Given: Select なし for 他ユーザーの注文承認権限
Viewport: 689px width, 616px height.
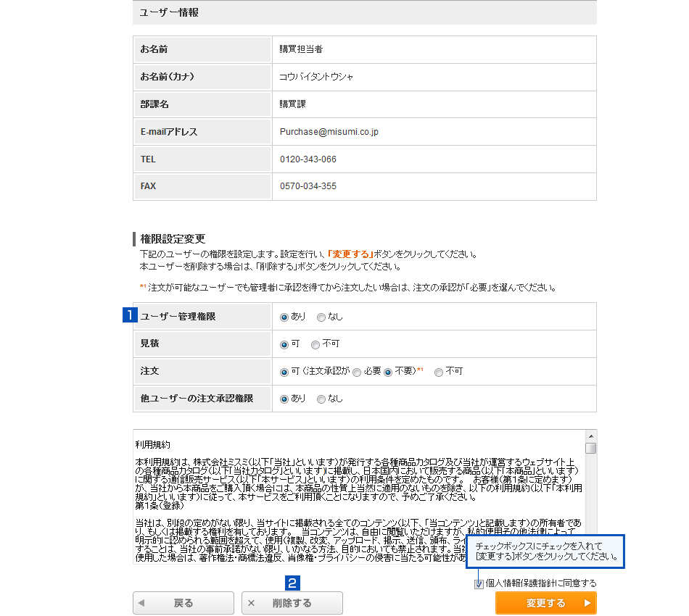Looking at the screenshot, I should pos(321,399).
